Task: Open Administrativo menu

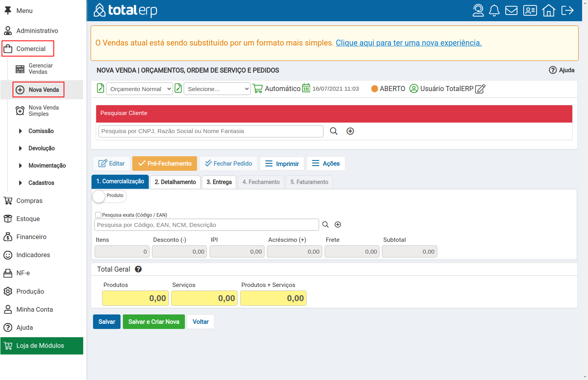Action: (37, 31)
